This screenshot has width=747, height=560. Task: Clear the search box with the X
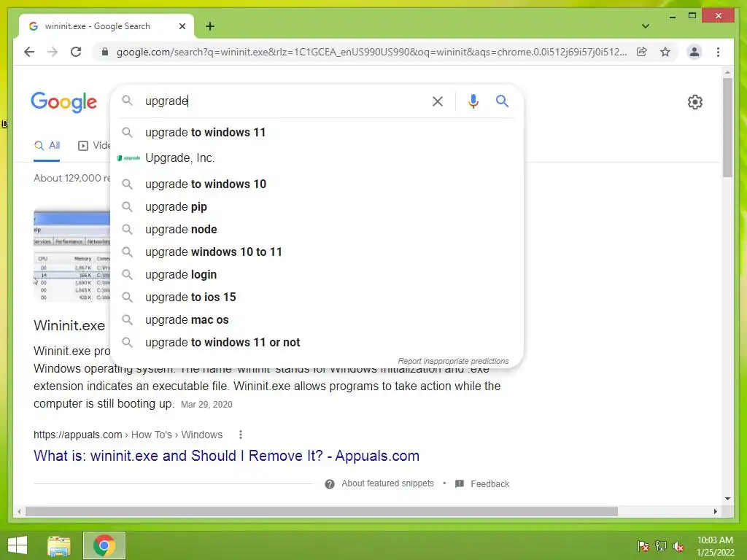[x=438, y=101]
